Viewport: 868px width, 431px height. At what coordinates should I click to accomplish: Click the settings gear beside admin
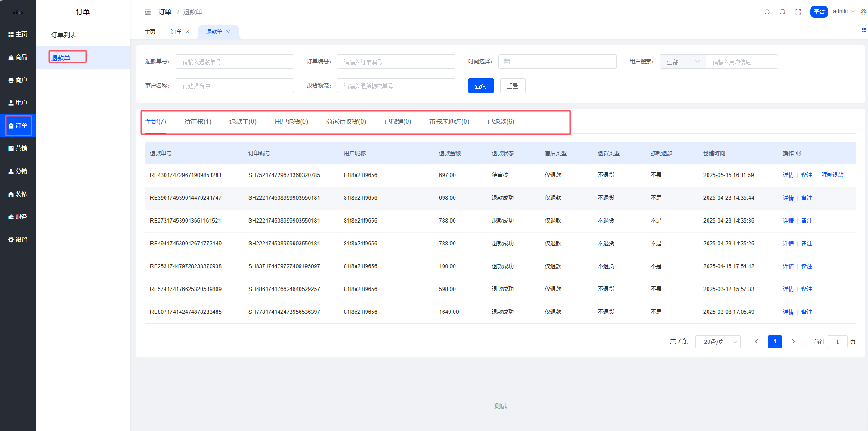pyautogui.click(x=863, y=12)
